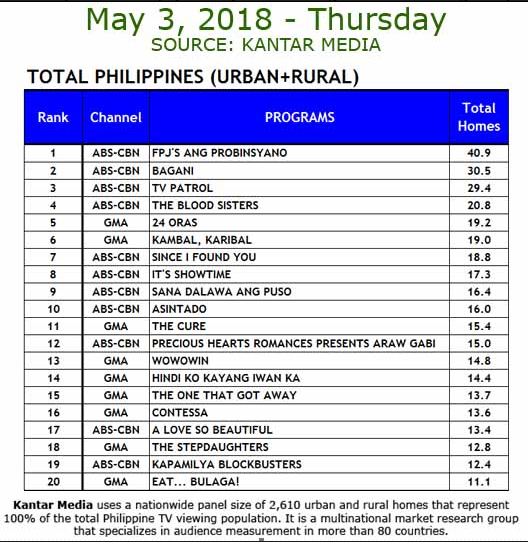
Task: Select the PRECIOUS HEARTS ROMANCES PRESENTS ARAW GABI cell
Action: click(x=299, y=344)
